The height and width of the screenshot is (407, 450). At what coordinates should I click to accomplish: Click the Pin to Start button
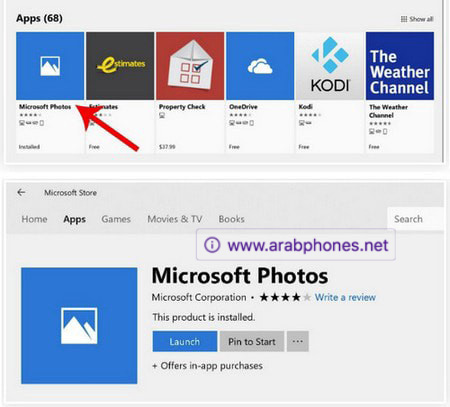252,341
